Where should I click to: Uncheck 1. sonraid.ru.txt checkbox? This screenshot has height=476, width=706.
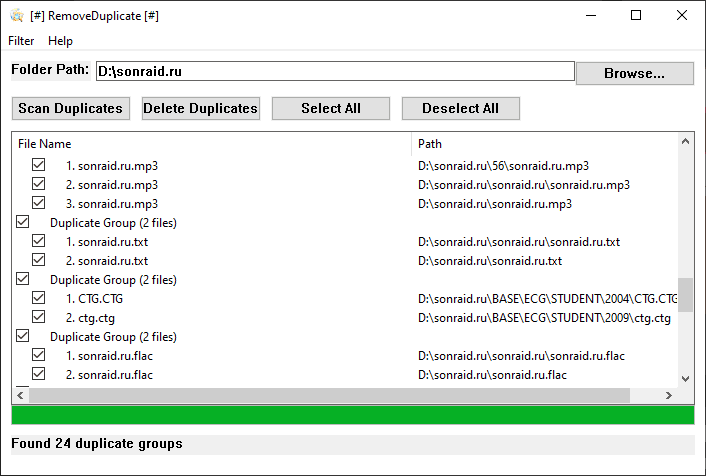[39, 241]
